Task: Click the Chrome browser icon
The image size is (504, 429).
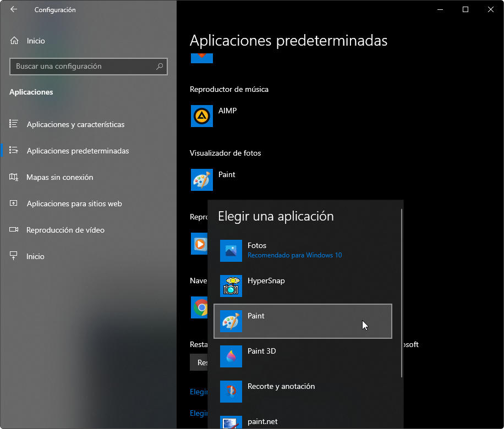Action: 200,307
